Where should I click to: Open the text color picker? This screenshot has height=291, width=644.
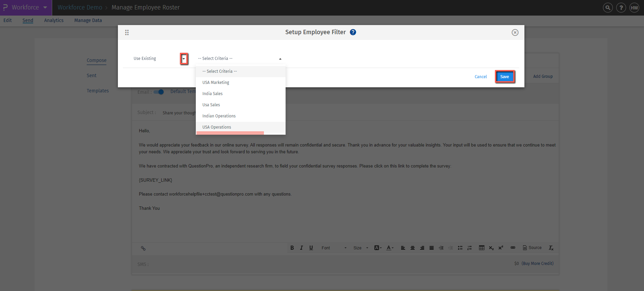click(390, 248)
